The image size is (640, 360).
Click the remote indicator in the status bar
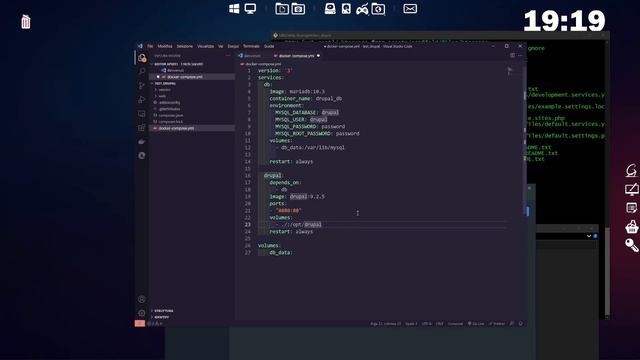pyautogui.click(x=140, y=323)
